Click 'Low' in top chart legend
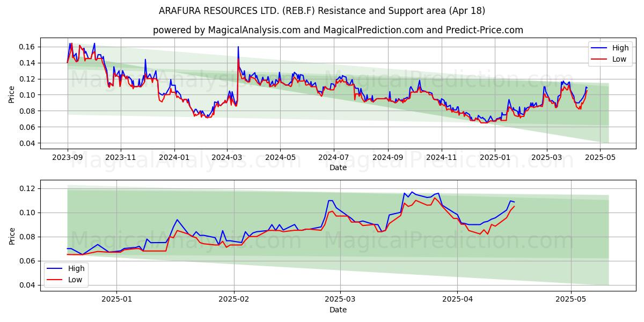Image resolution: width=644 pixels, height=322 pixels. click(x=619, y=59)
